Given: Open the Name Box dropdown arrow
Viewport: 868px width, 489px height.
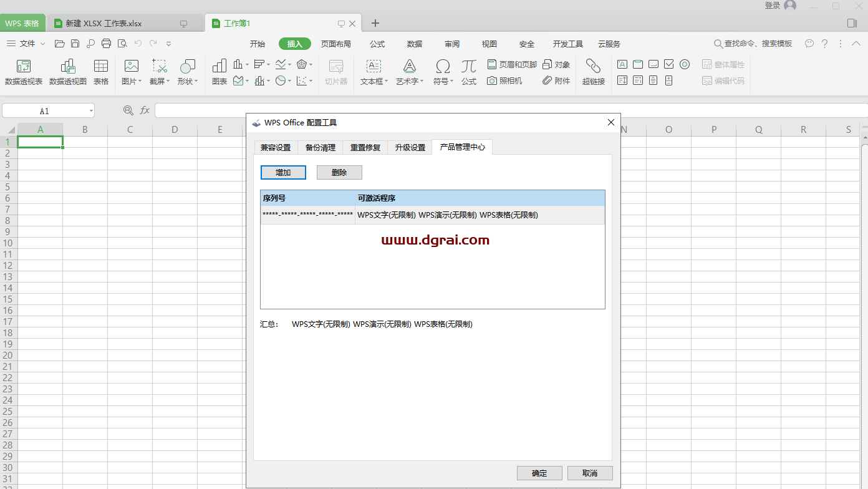Looking at the screenshot, I should 90,110.
